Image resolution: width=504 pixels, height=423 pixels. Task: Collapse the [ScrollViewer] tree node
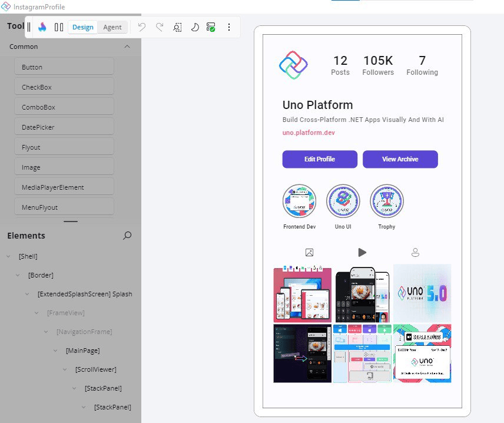pos(64,369)
